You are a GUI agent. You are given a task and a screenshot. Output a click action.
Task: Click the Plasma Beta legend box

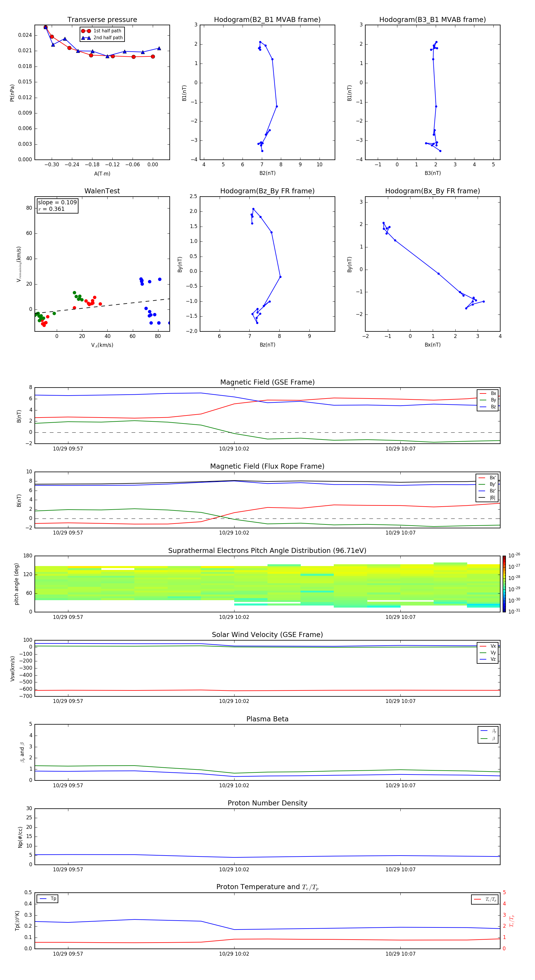click(x=488, y=735)
